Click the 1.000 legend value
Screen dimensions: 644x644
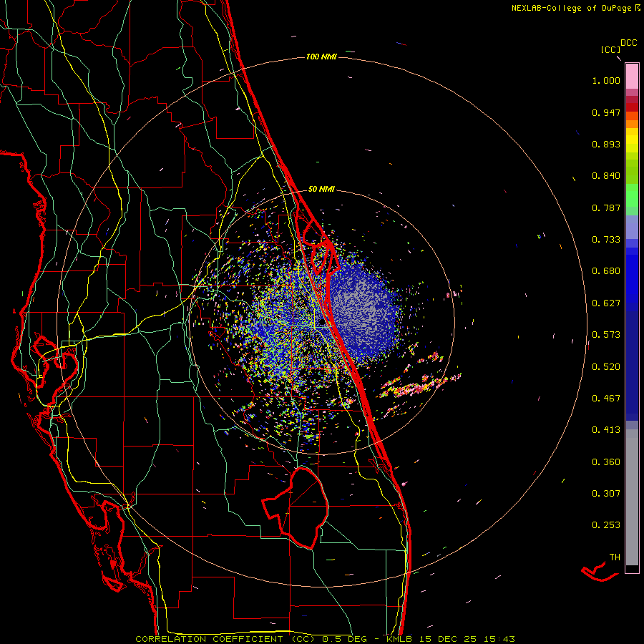click(606, 80)
